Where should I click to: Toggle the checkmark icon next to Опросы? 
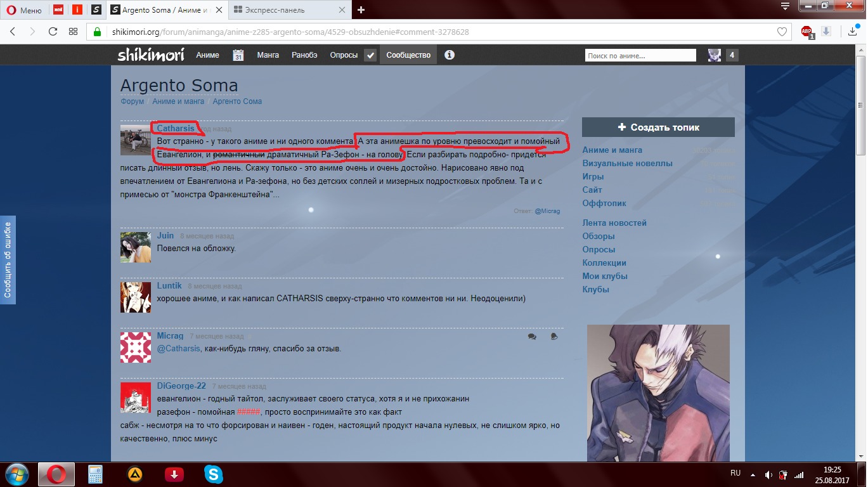click(x=370, y=55)
